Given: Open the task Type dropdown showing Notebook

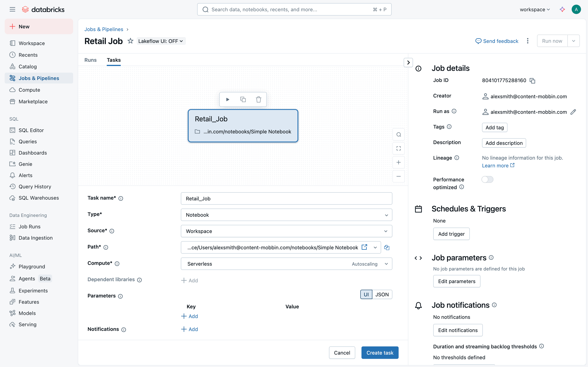Looking at the screenshot, I should [286, 215].
